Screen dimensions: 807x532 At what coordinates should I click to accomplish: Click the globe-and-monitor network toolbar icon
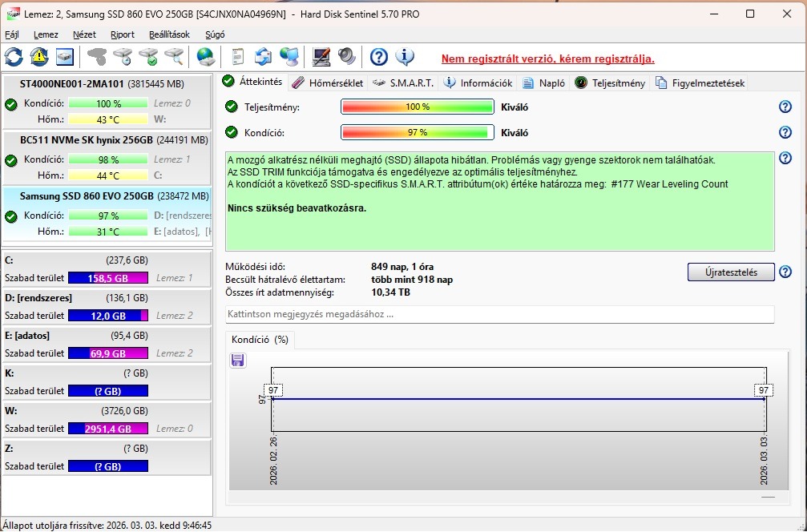click(290, 57)
